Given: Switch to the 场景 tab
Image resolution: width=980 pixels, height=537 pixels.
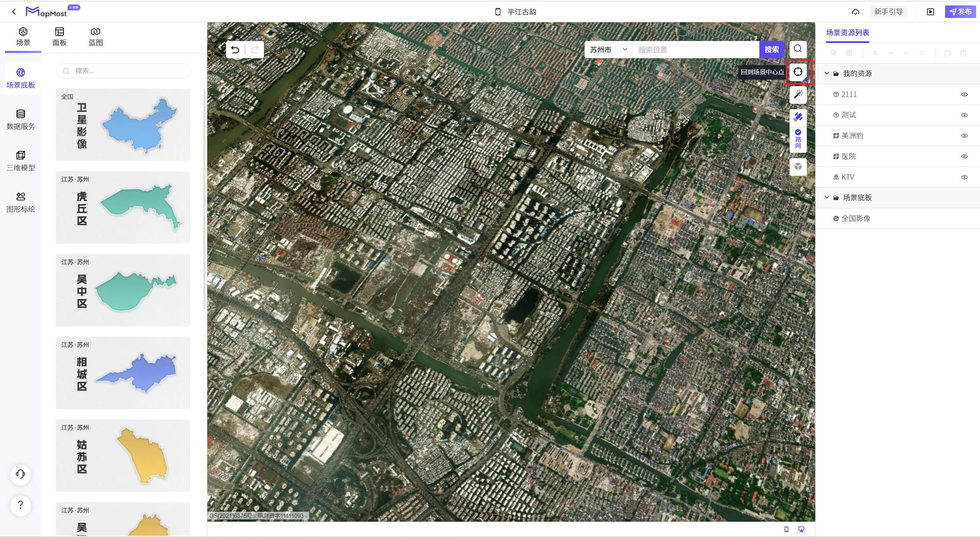Looking at the screenshot, I should click(x=23, y=37).
